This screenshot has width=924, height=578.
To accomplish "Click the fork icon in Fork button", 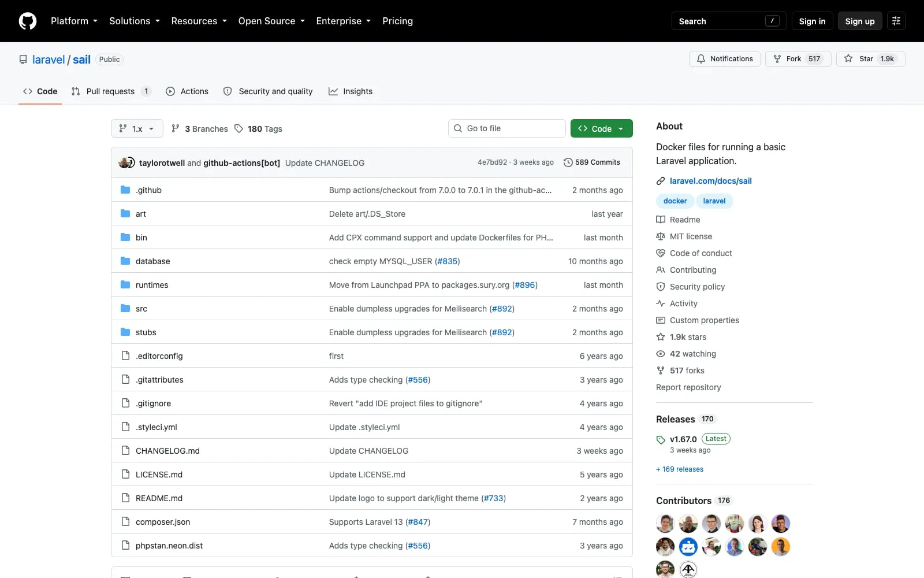I will (777, 59).
